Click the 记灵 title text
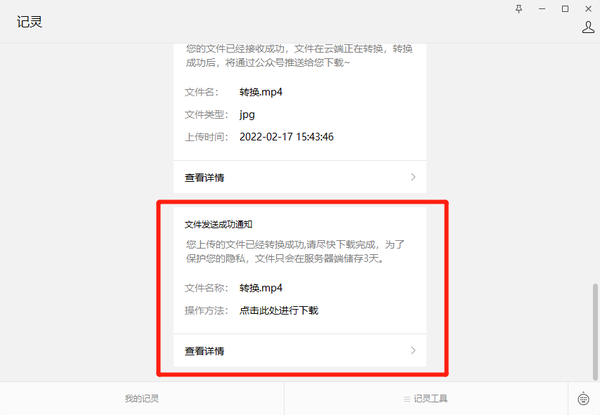This screenshot has width=600, height=415. (29, 22)
